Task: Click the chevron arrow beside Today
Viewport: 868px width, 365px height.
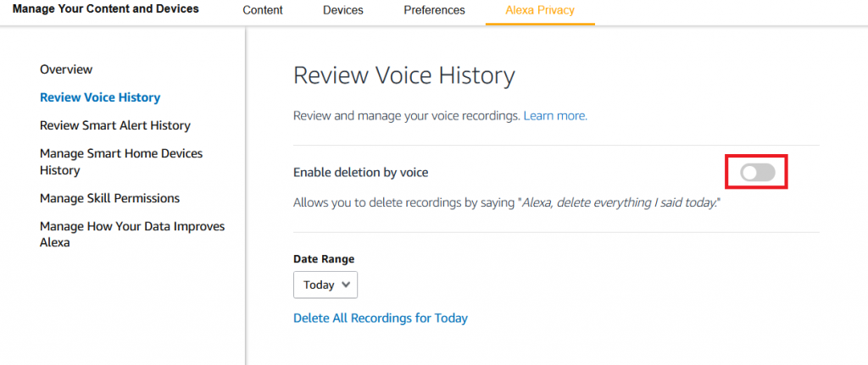Action: [x=346, y=285]
